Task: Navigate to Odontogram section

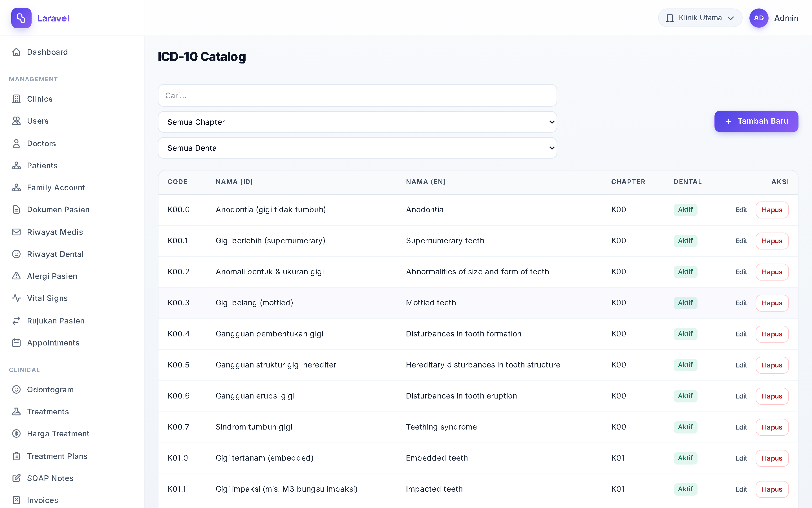Action: coord(72,390)
